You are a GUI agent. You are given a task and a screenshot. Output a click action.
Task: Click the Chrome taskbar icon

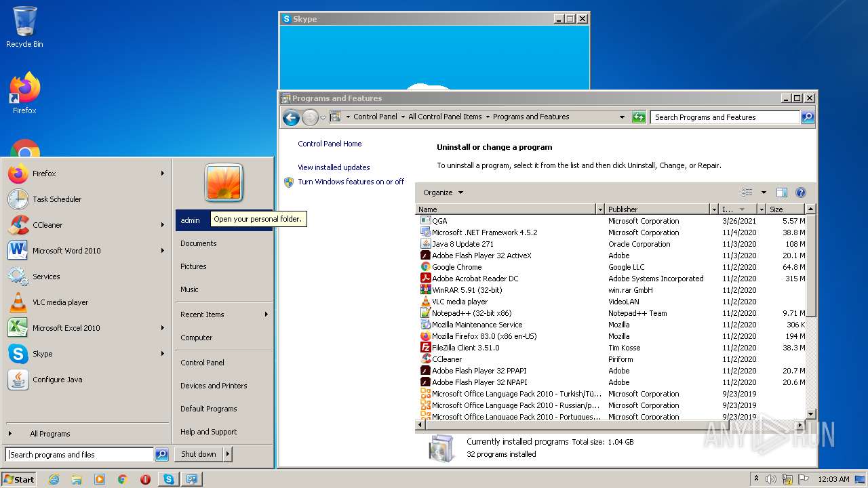[x=123, y=479]
